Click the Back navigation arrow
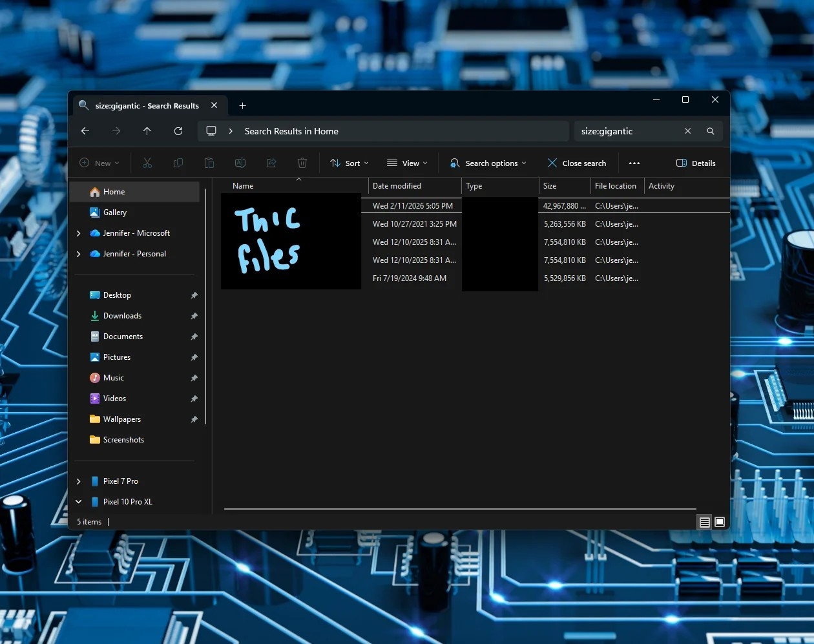This screenshot has height=644, width=814. coord(85,131)
